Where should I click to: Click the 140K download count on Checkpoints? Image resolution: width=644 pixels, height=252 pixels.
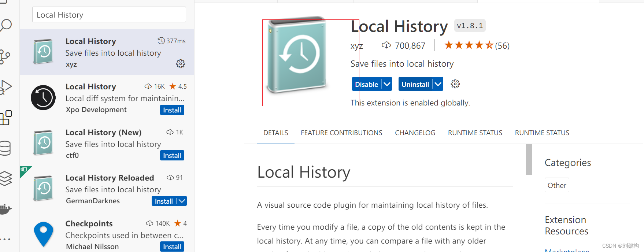point(158,223)
